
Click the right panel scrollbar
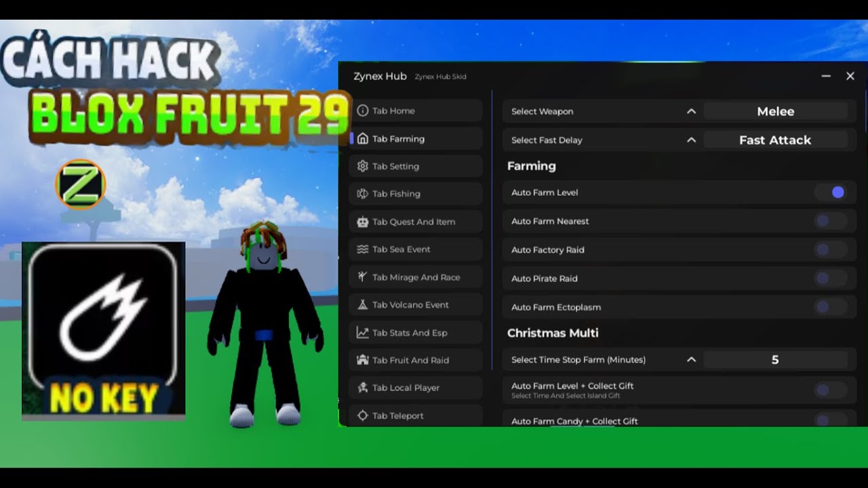coord(865,112)
